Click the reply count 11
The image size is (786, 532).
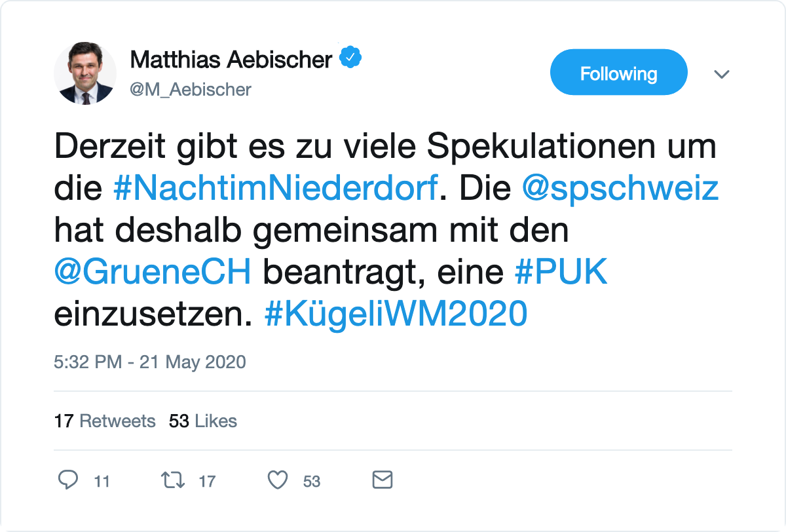(102, 482)
